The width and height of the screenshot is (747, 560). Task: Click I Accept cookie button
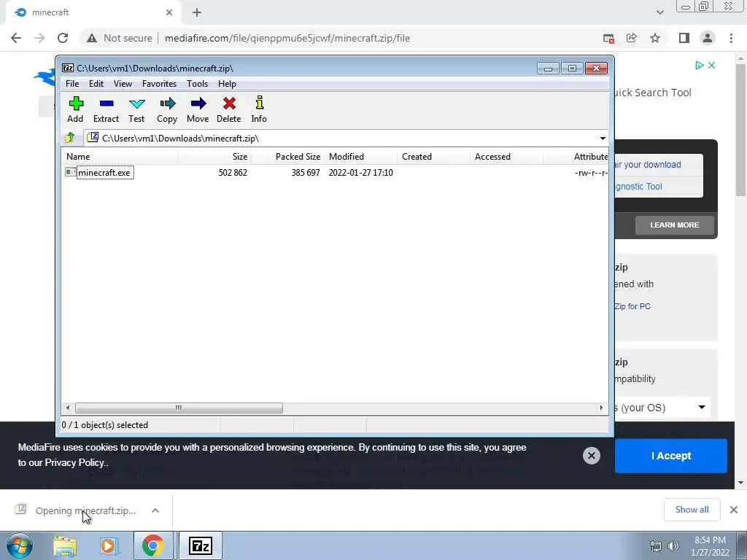click(671, 456)
